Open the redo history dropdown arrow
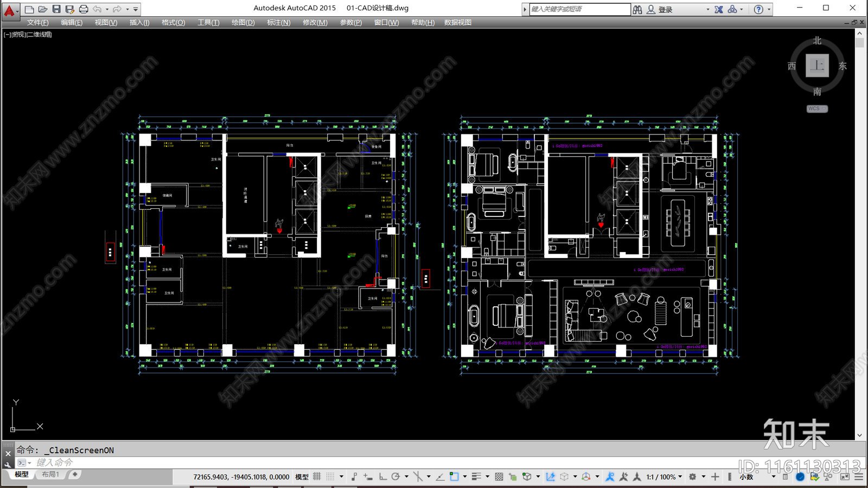 point(127,9)
